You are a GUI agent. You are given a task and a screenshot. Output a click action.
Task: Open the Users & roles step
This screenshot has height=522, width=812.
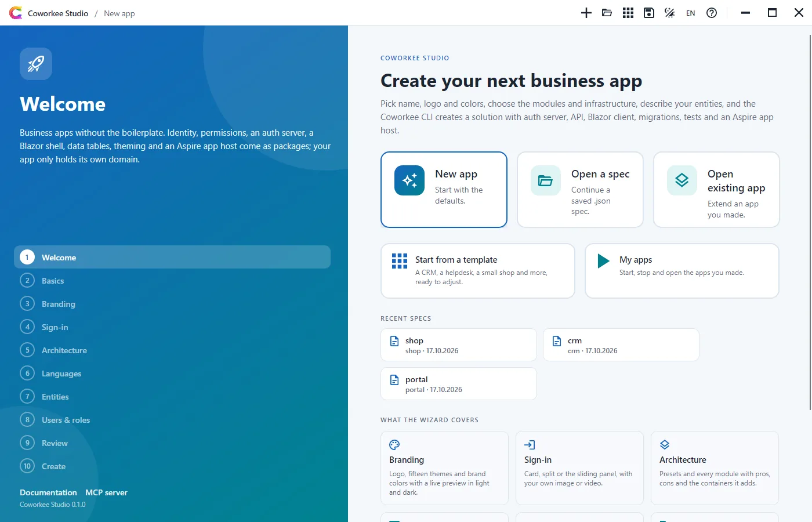(172, 420)
